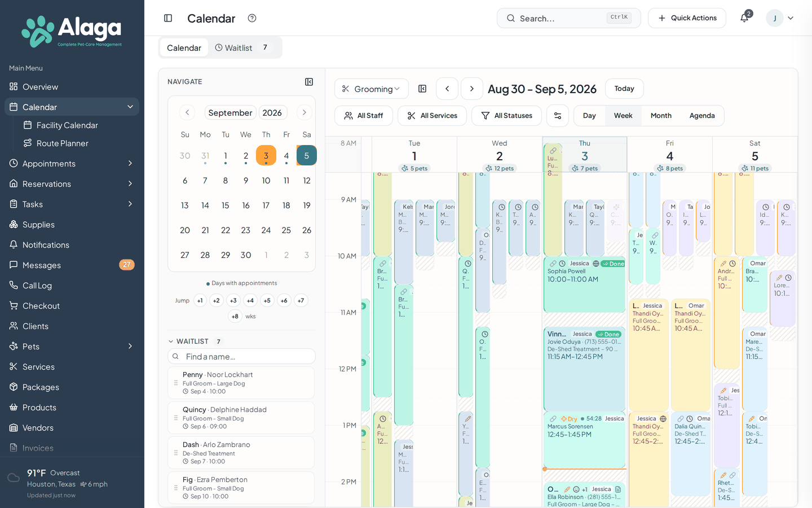Go to previous month in mini calendar
Screen dimensions: 812x508
point(188,112)
